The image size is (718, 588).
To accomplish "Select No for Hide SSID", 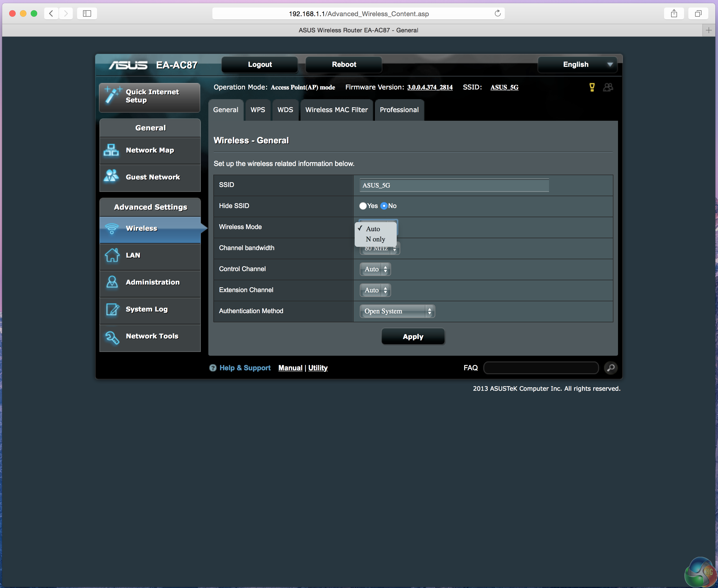I will pyautogui.click(x=384, y=206).
